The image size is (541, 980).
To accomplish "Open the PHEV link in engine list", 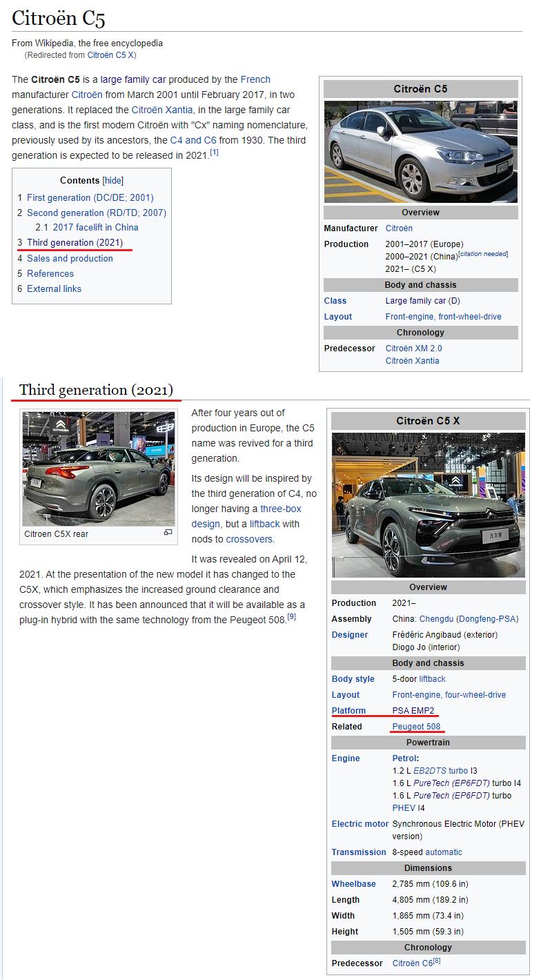I will pyautogui.click(x=404, y=808).
